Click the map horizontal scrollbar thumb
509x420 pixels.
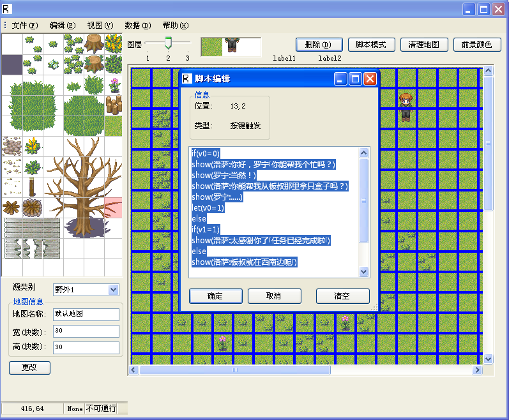(x=235, y=370)
